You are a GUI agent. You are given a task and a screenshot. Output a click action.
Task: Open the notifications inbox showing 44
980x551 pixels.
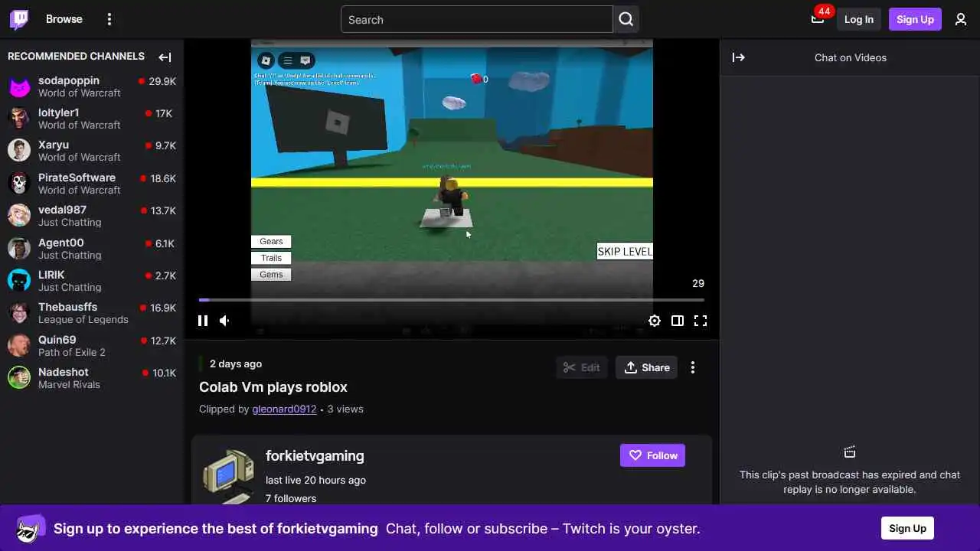tap(818, 19)
